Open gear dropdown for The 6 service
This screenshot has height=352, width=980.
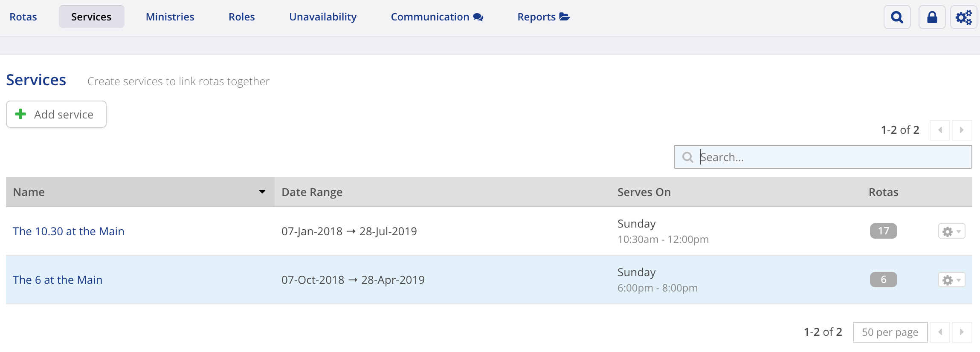(951, 280)
